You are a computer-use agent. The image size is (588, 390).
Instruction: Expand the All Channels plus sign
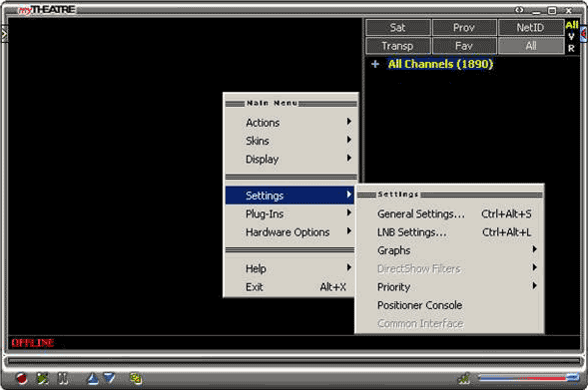(x=375, y=64)
